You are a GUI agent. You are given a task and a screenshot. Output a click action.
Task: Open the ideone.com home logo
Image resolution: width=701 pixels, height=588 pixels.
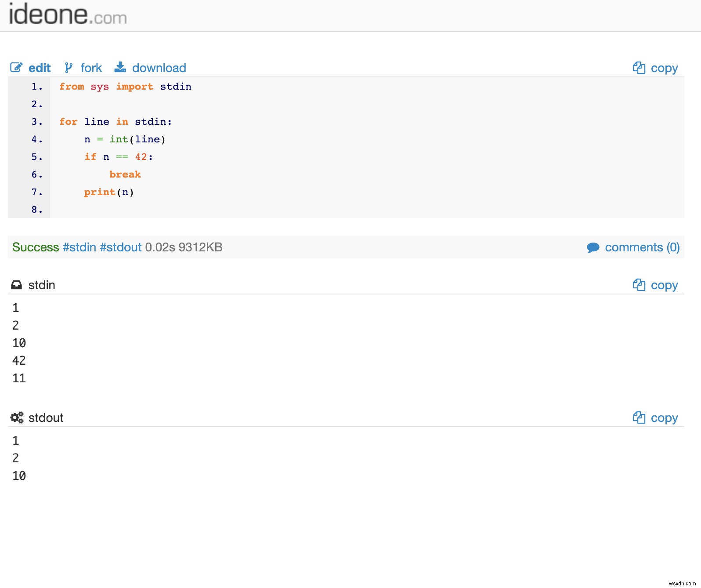coord(68,15)
